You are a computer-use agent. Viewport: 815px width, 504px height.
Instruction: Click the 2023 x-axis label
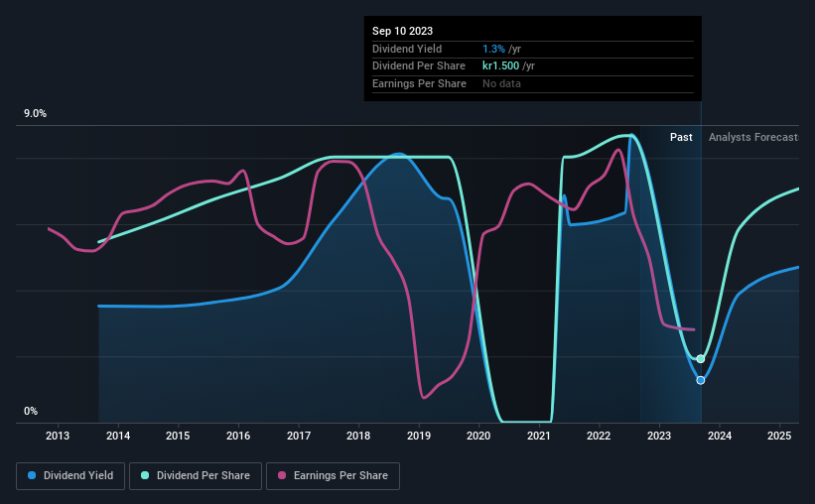(x=658, y=436)
